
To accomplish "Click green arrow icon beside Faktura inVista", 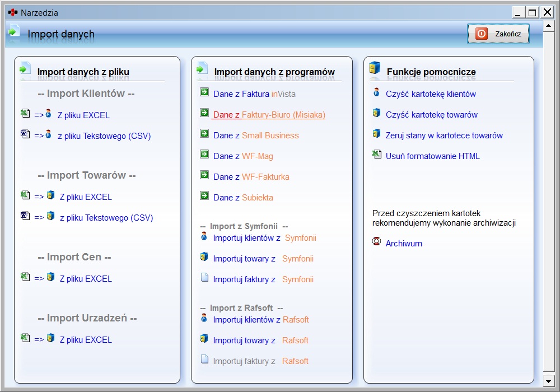I will pyautogui.click(x=204, y=92).
